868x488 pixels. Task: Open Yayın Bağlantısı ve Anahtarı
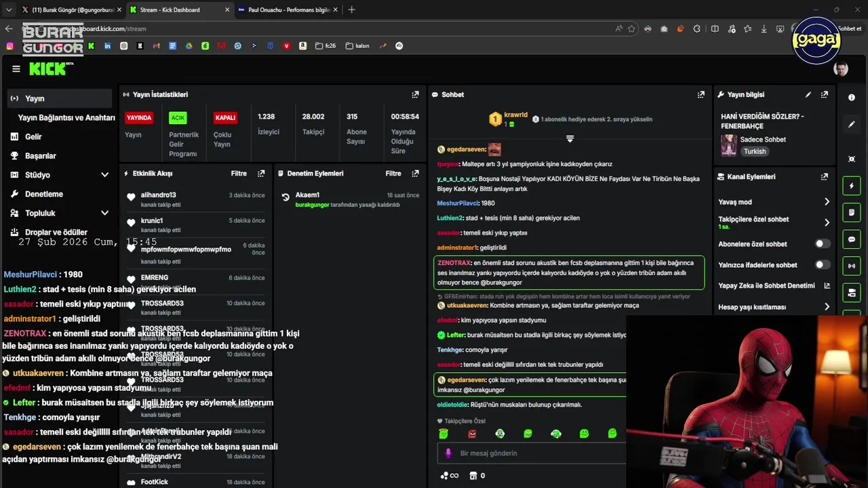pos(66,117)
